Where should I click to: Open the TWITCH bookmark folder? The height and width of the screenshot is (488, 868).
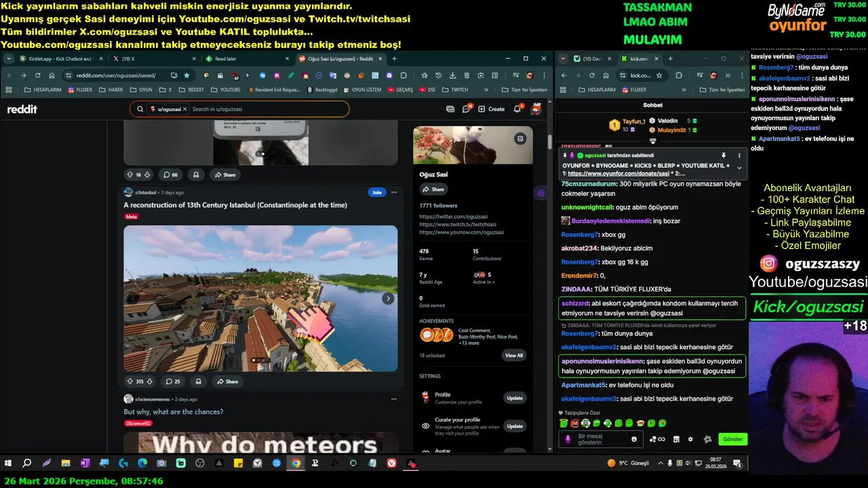[x=455, y=89]
